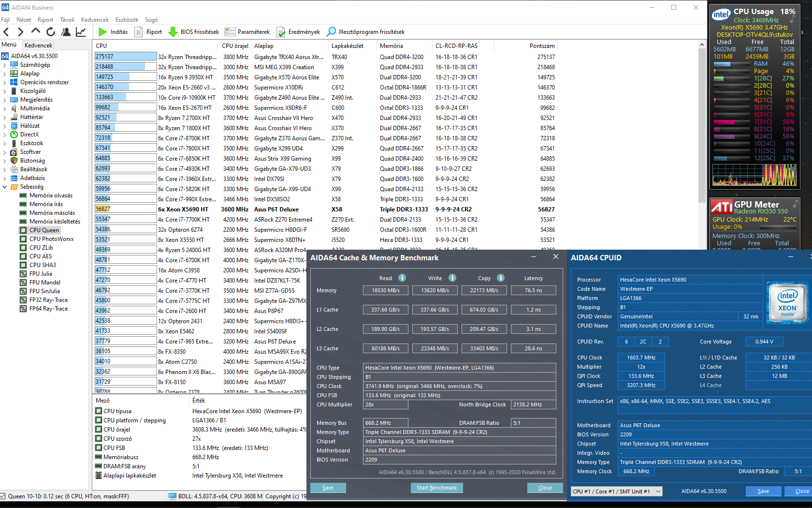Select DirectX tree item

[29, 134]
